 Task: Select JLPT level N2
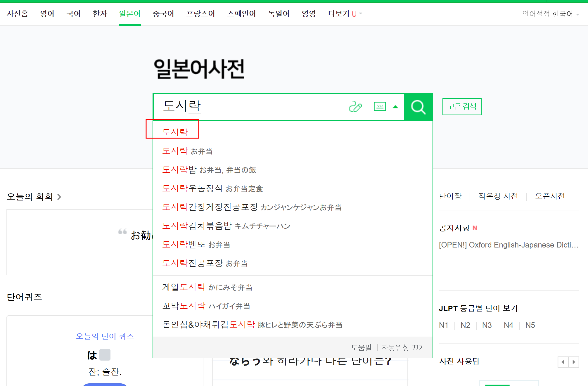pyautogui.click(x=465, y=325)
